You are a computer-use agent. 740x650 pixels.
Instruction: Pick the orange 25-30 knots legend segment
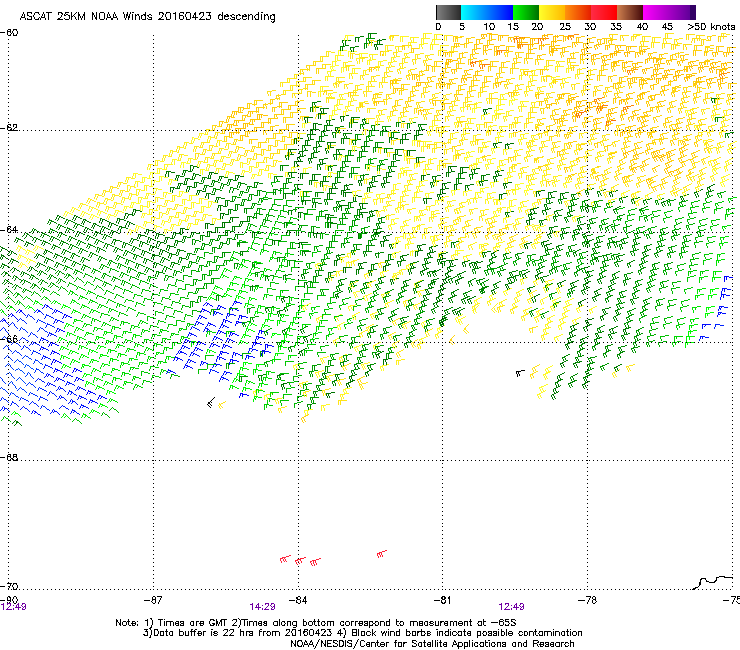[x=578, y=12]
